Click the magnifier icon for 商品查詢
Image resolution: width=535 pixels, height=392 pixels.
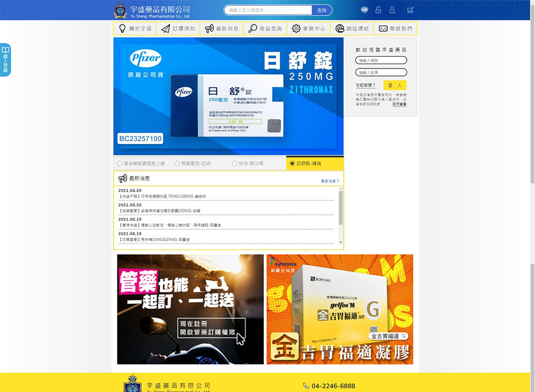coord(252,28)
